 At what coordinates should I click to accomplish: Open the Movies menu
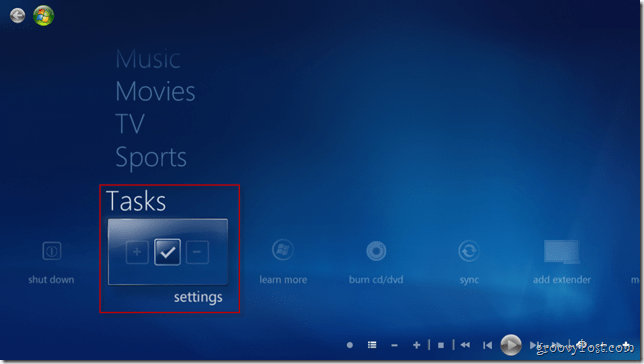point(155,91)
